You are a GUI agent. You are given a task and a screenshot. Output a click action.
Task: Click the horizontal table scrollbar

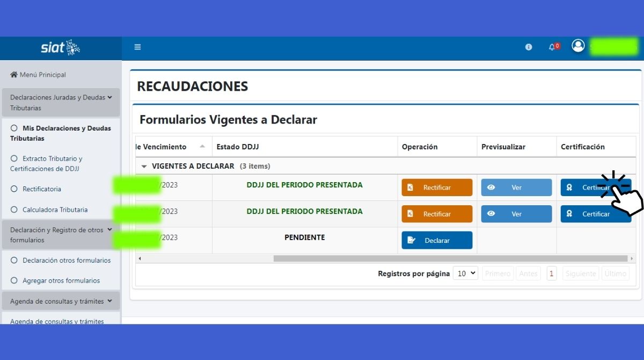(x=450, y=258)
